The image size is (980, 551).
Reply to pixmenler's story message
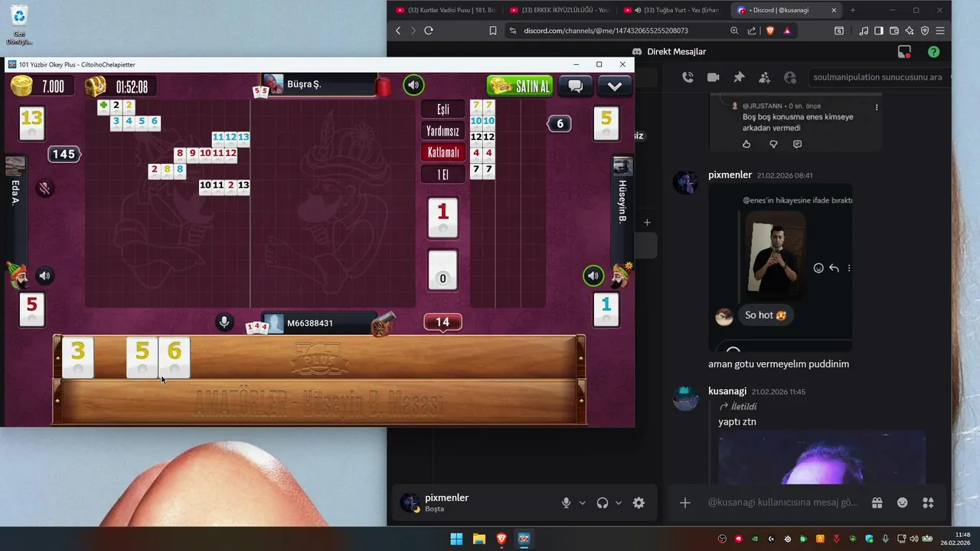tap(834, 268)
